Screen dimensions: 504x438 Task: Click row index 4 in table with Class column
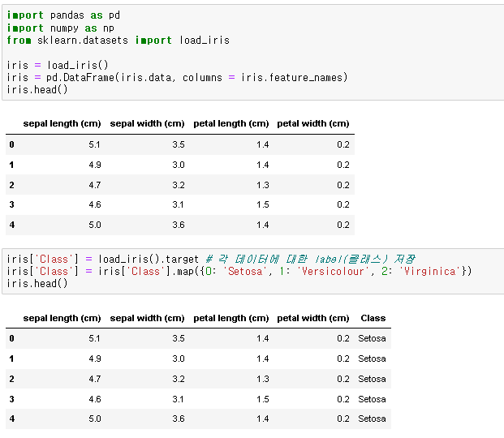[12, 419]
